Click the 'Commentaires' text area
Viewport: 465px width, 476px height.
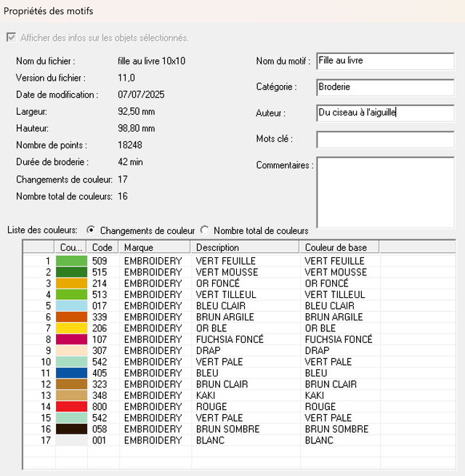click(385, 192)
